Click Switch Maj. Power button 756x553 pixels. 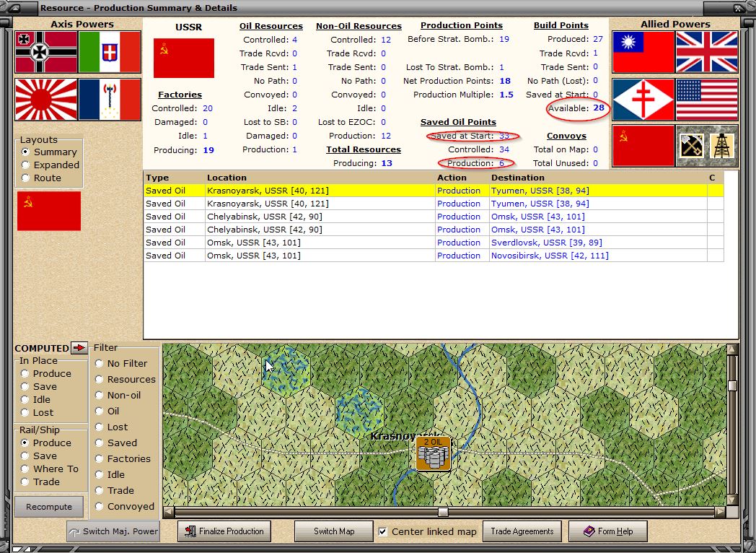(x=113, y=531)
